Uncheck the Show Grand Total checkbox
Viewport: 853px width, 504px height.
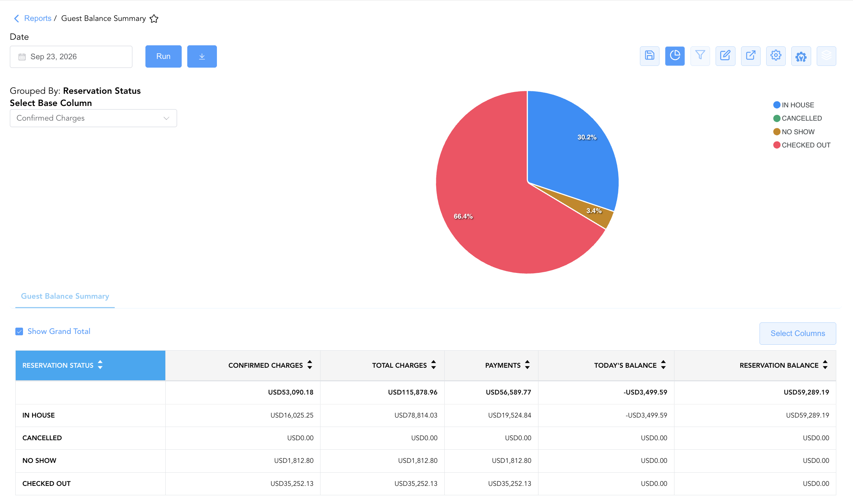click(x=19, y=331)
